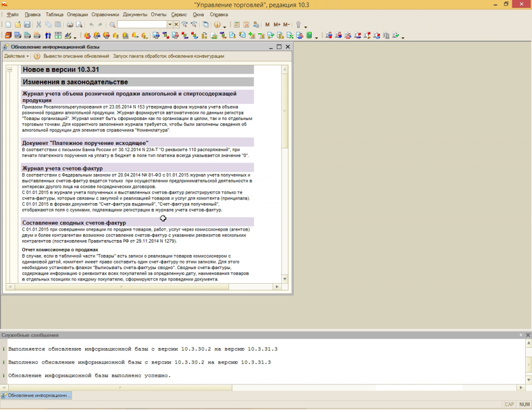
Task: Click the magnifier Search icon
Action: click(x=112, y=24)
